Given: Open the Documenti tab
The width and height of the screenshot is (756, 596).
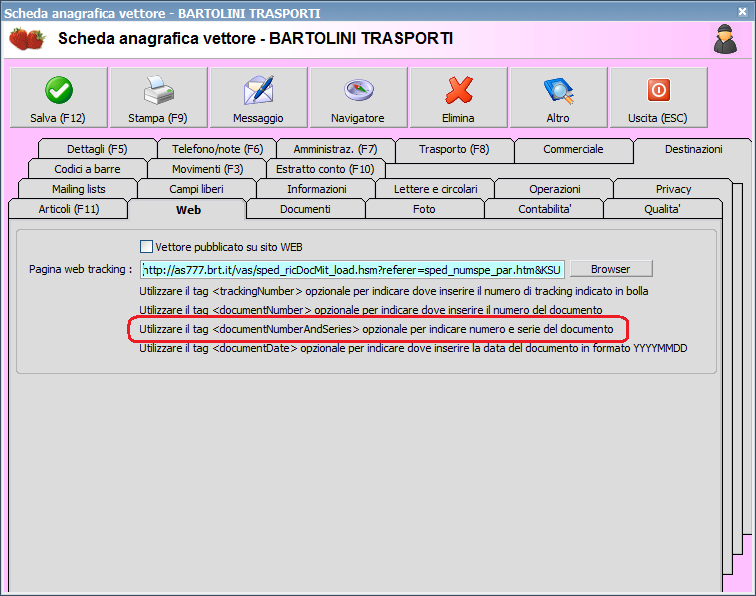Looking at the screenshot, I should click(305, 209).
